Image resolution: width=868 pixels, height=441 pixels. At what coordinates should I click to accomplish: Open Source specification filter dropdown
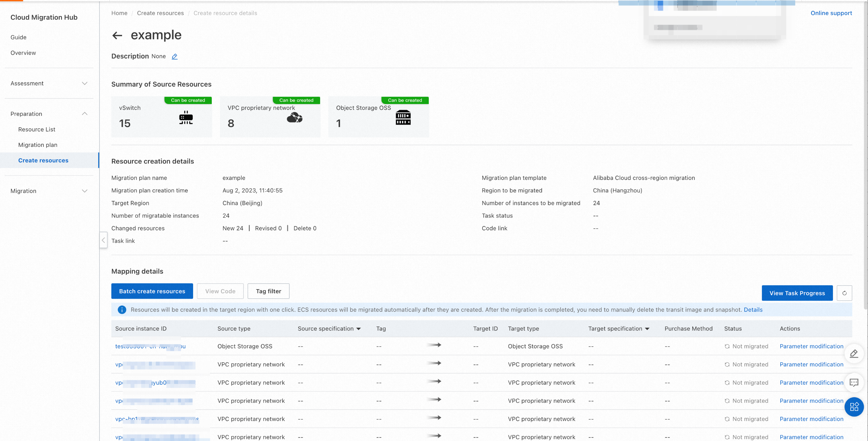tap(358, 329)
